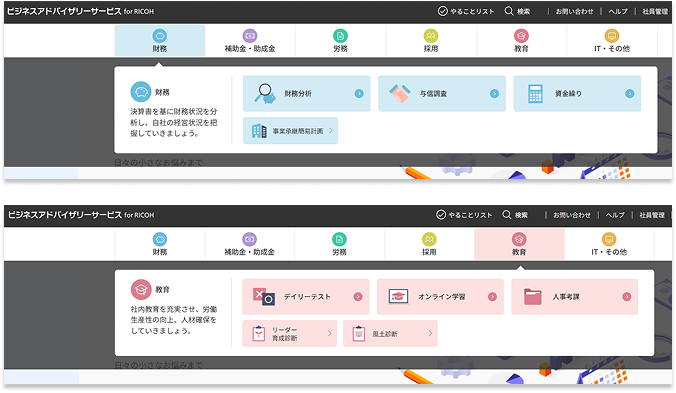Select 採用 tab label in 教育-menu screen
Viewport: 676px width, 393px height.
coord(429,252)
